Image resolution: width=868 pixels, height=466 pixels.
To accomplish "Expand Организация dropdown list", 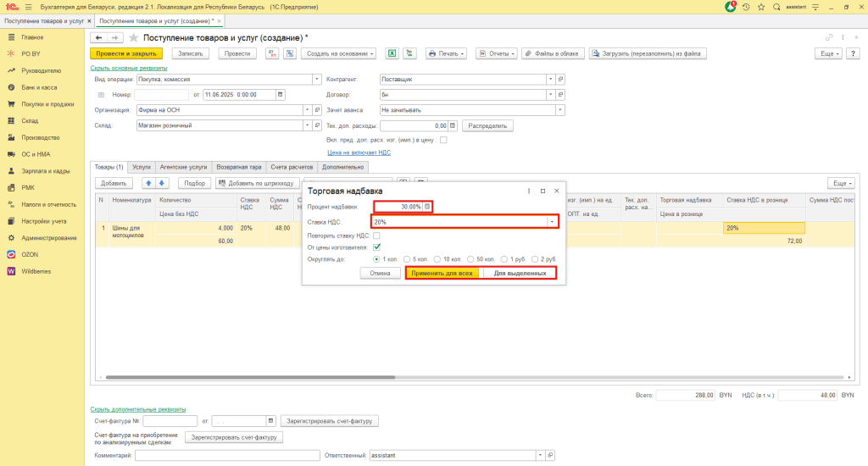I will click(x=307, y=110).
